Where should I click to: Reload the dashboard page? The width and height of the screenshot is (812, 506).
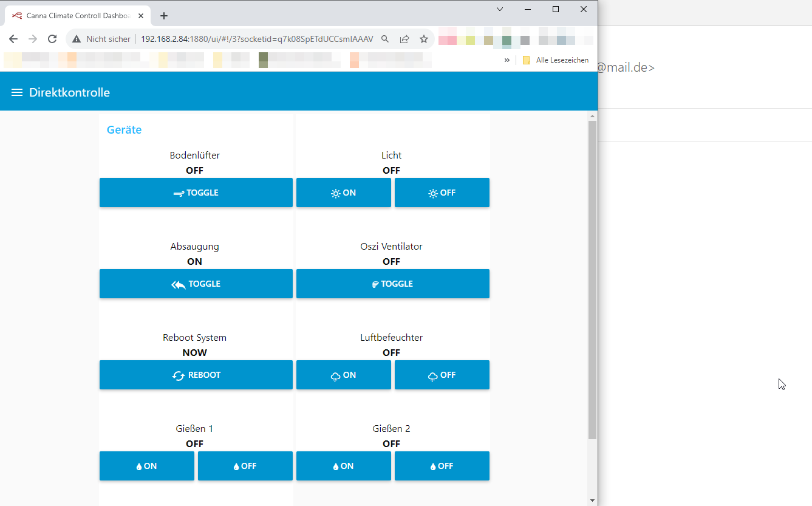coord(52,39)
